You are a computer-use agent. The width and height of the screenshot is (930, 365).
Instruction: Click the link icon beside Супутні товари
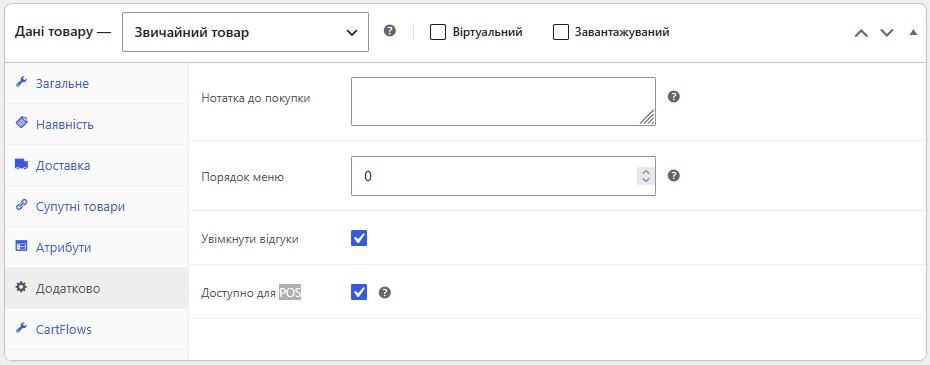(x=21, y=205)
